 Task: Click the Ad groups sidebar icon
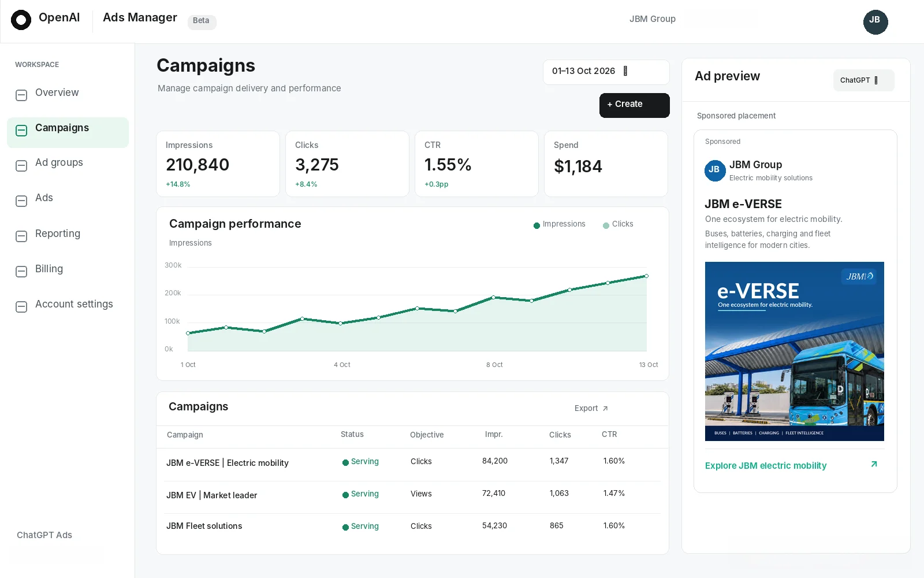pos(21,166)
